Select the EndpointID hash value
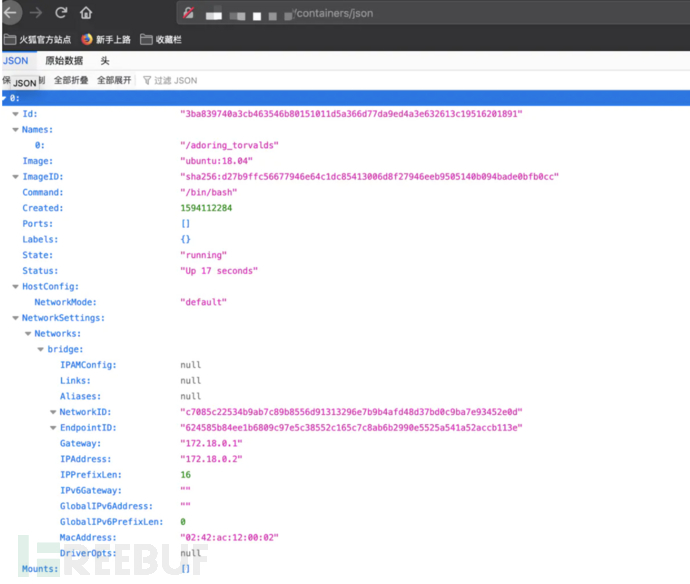The height and width of the screenshot is (584, 690). coord(351,428)
